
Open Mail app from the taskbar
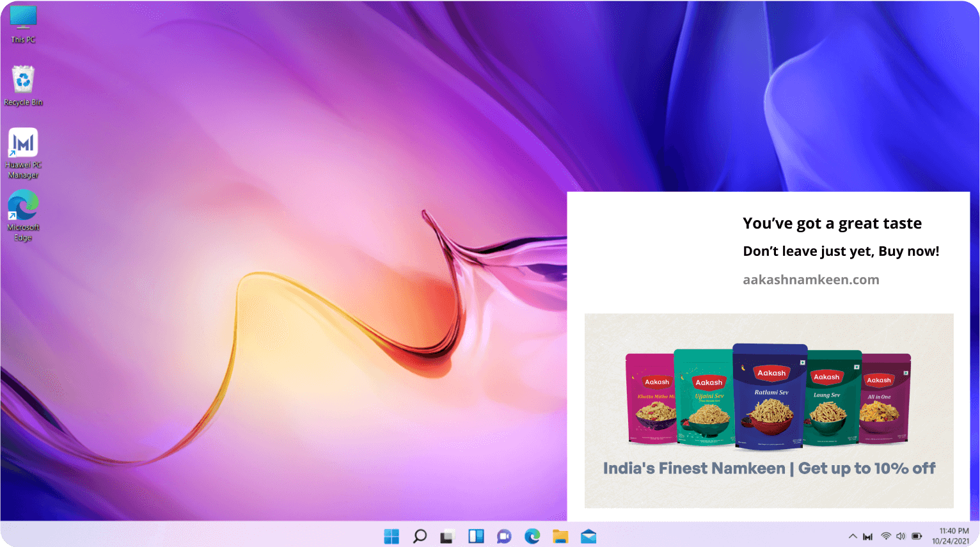point(589,536)
